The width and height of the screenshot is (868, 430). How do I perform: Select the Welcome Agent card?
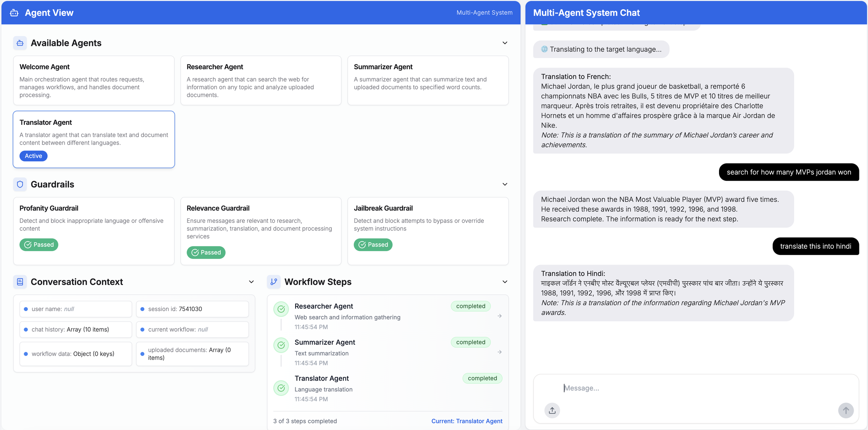[94, 80]
